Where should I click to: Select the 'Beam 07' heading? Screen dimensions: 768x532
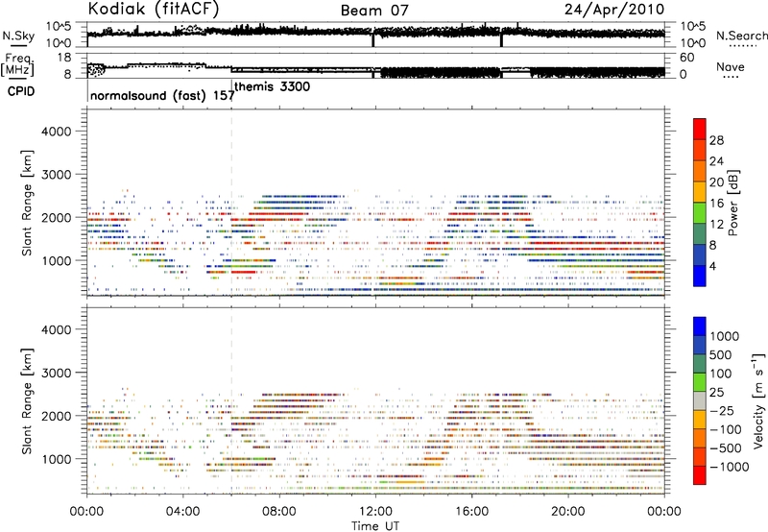tap(374, 11)
